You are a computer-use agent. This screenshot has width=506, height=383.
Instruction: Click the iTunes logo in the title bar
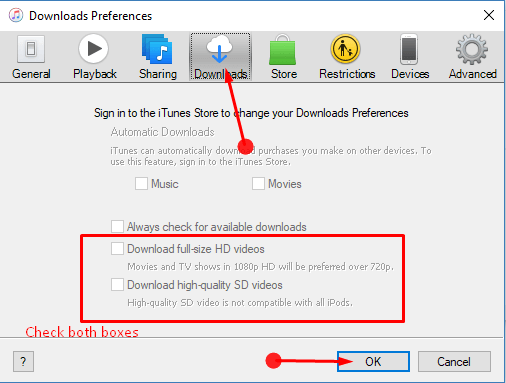(x=16, y=15)
